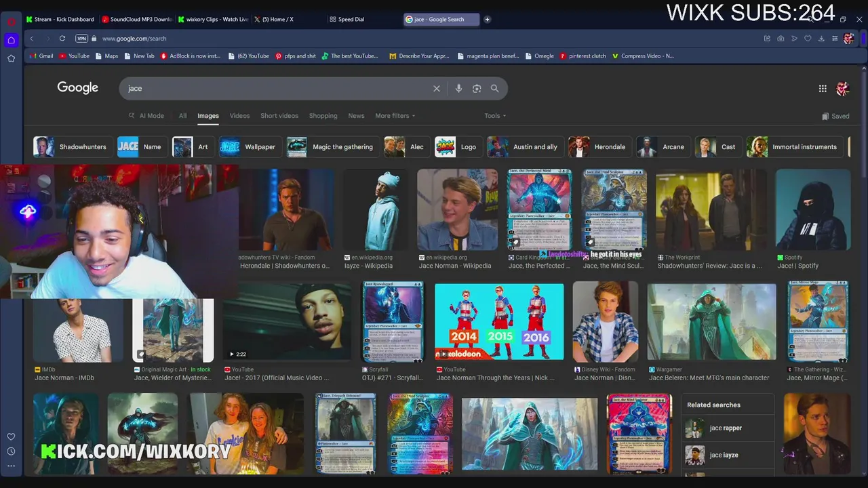This screenshot has height=488, width=868.
Task: Click the Google logo
Action: tap(77, 87)
